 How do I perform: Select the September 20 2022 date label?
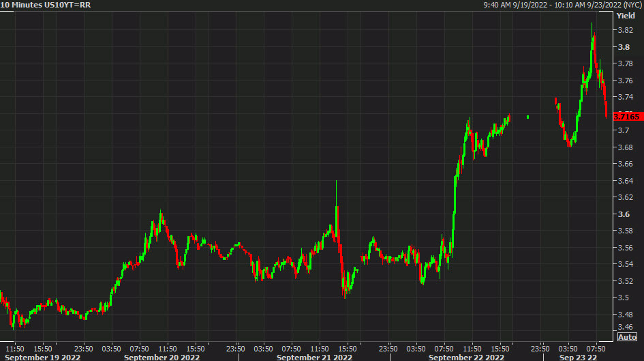(162, 356)
